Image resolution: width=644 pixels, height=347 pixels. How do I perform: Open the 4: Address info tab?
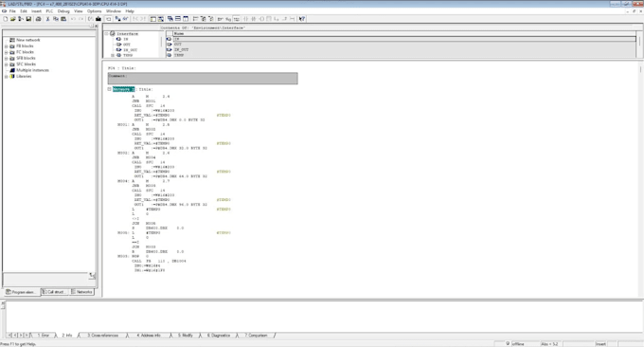click(149, 336)
